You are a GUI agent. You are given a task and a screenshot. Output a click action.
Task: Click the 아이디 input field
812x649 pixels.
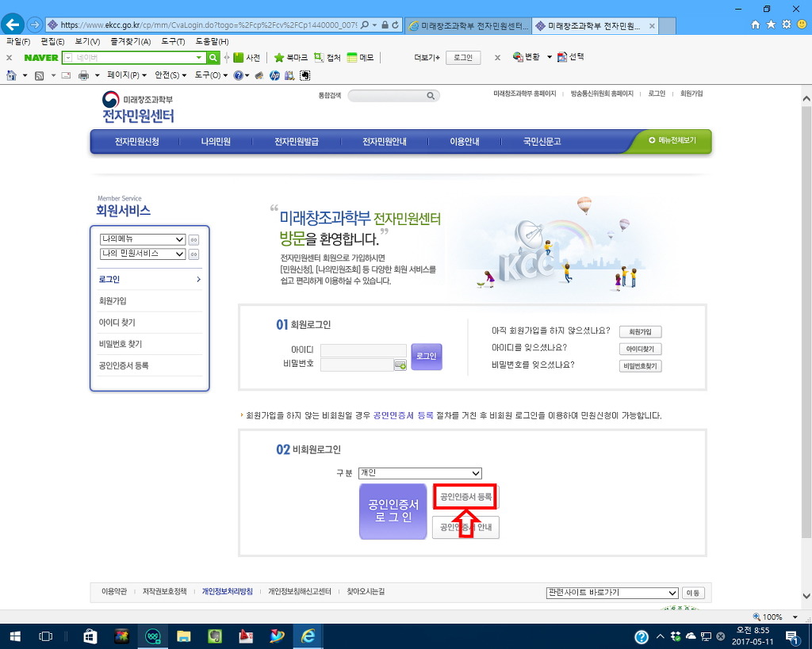coord(363,350)
